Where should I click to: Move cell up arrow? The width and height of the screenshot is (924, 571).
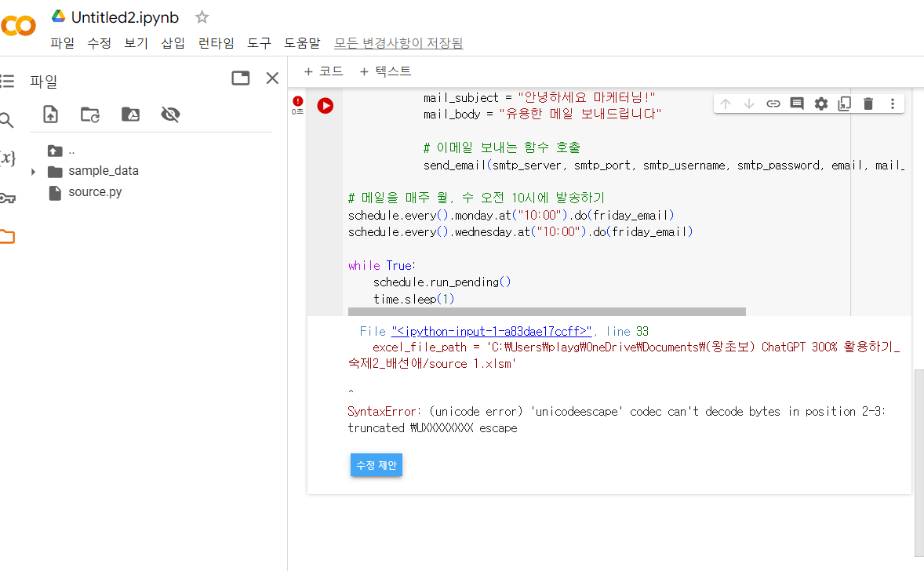pyautogui.click(x=726, y=104)
